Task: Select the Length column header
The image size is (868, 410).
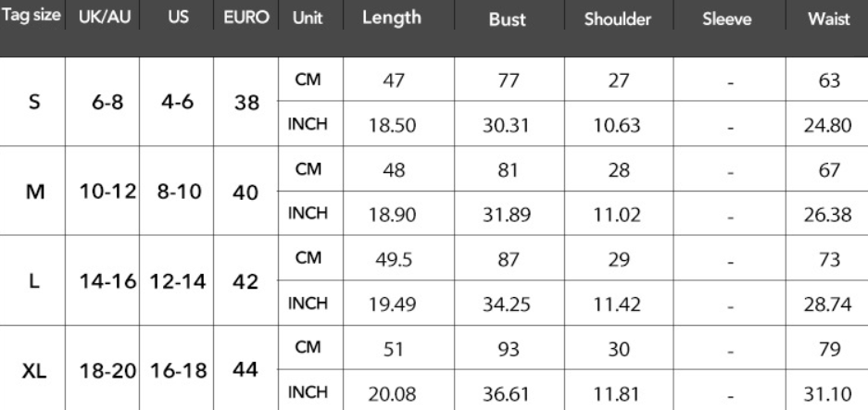Action: click(392, 19)
